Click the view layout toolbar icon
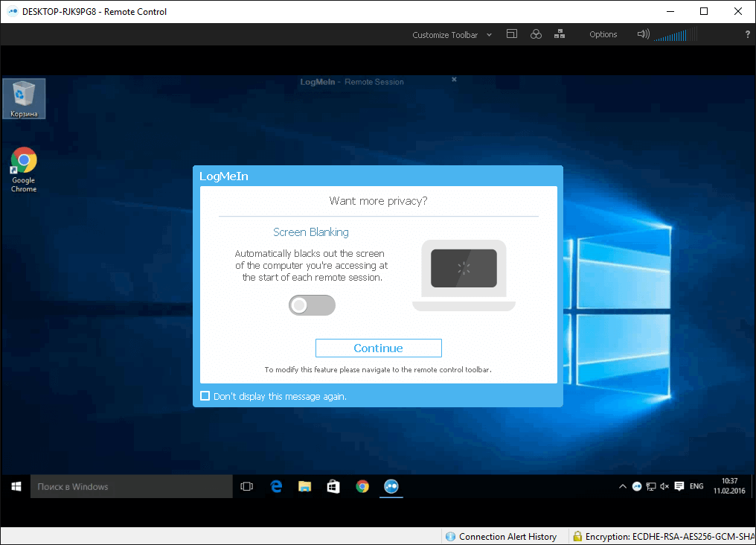Image resolution: width=756 pixels, height=545 pixels. tap(511, 34)
